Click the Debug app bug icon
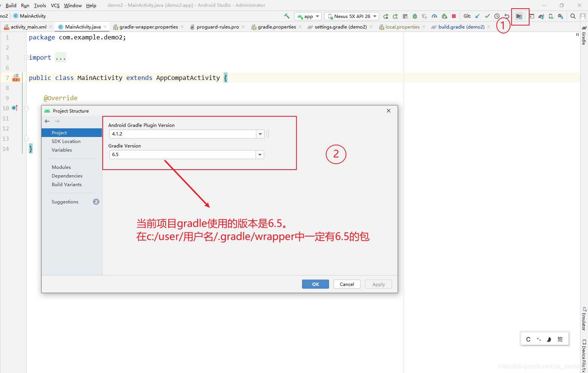 click(415, 16)
